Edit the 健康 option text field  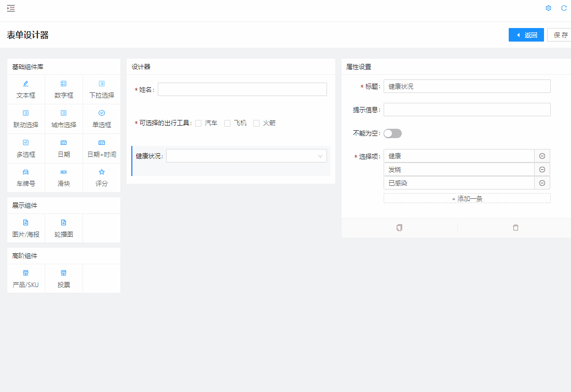click(459, 156)
